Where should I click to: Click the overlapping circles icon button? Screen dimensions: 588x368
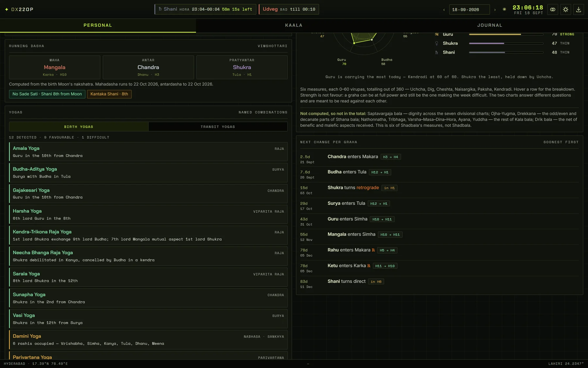pyautogui.click(x=553, y=9)
